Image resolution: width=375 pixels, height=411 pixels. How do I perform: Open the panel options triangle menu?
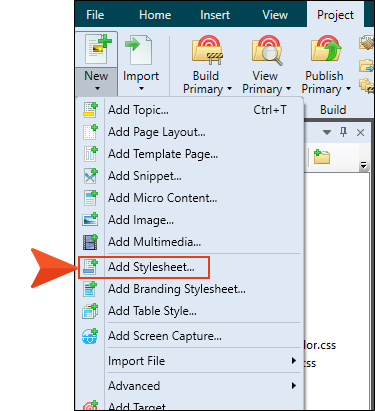pyautogui.click(x=327, y=133)
